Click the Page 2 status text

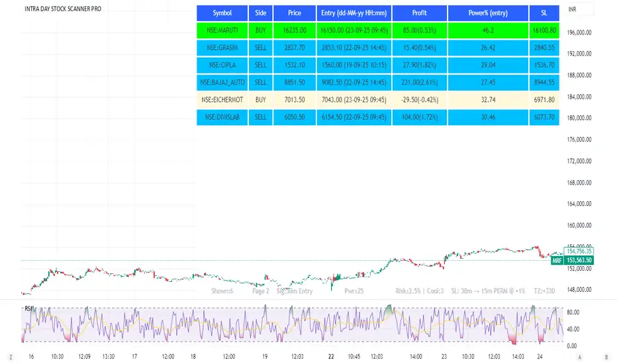[260, 291]
